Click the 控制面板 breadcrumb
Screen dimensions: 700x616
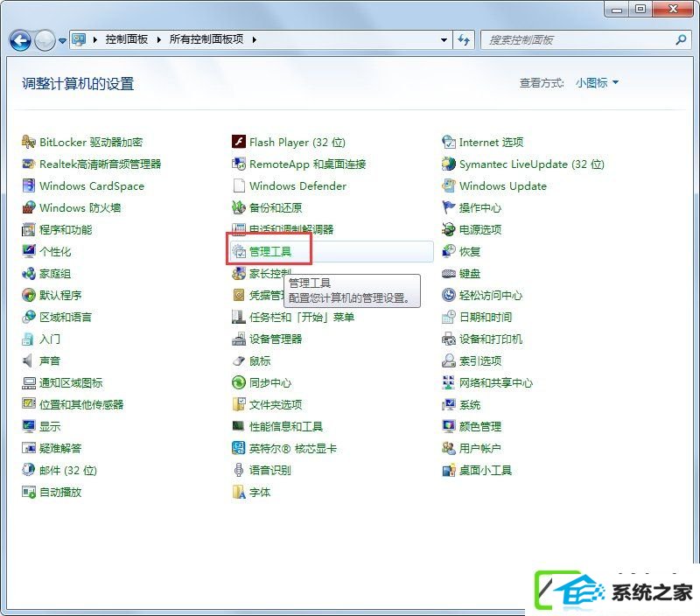(x=126, y=39)
